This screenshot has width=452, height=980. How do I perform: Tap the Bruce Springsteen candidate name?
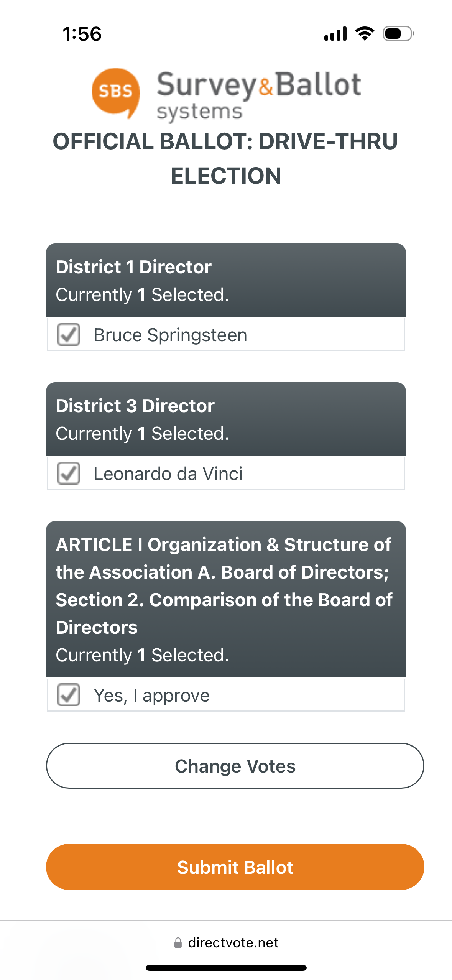170,335
